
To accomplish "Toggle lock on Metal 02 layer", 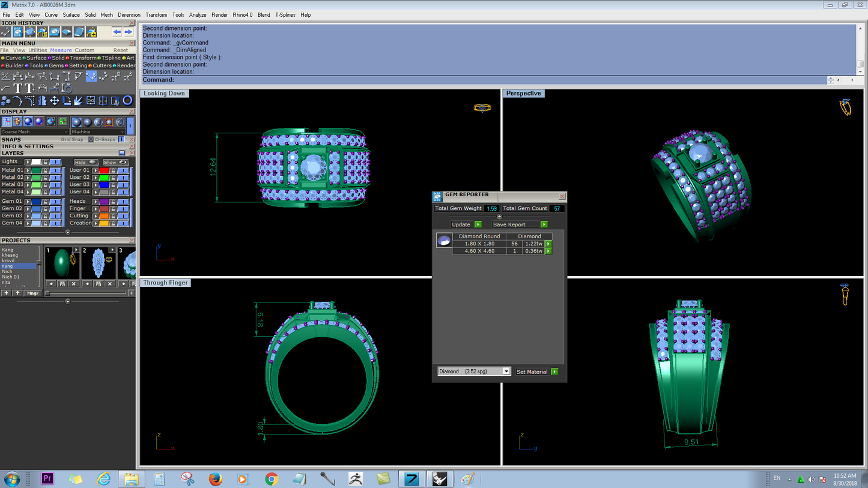I will 45,177.
